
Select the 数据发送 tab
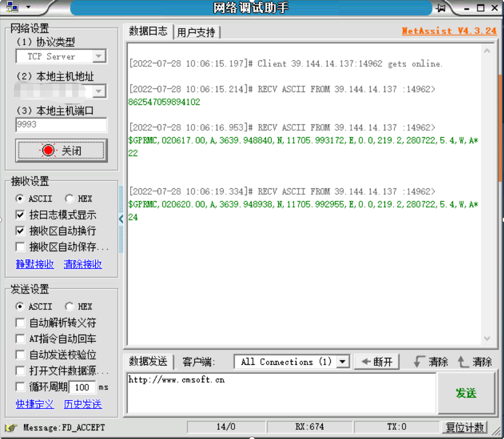point(148,361)
